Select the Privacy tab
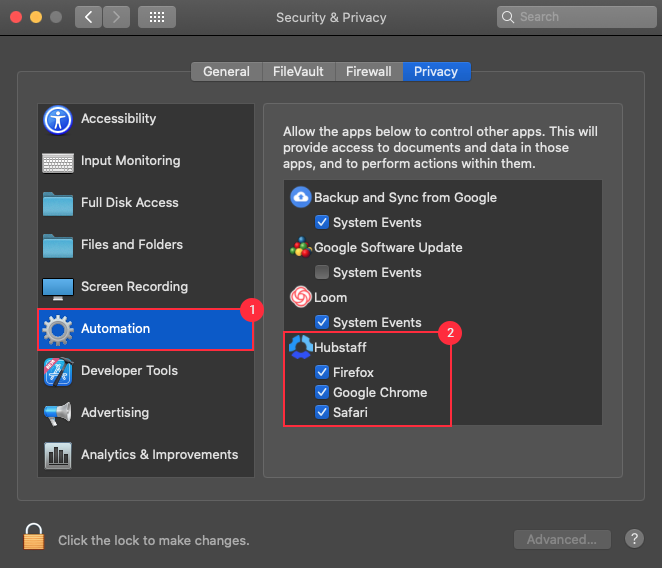The image size is (662, 568). pyautogui.click(x=437, y=71)
